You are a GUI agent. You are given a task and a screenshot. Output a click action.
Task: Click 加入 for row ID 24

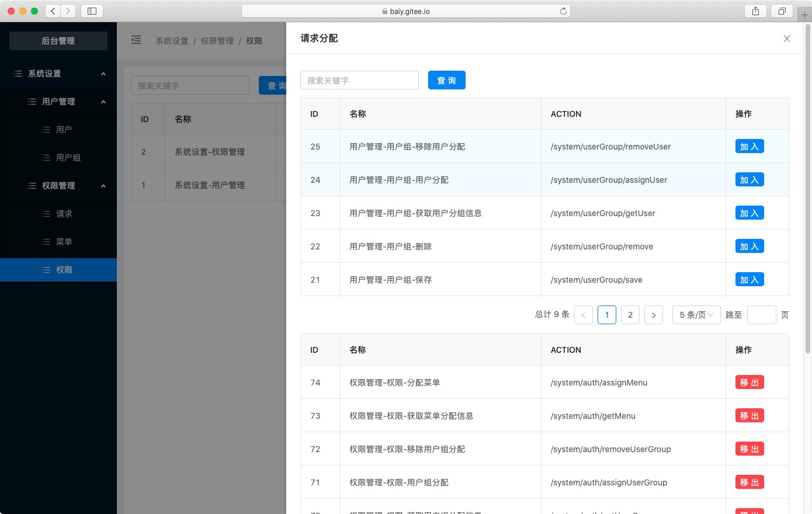coord(749,180)
